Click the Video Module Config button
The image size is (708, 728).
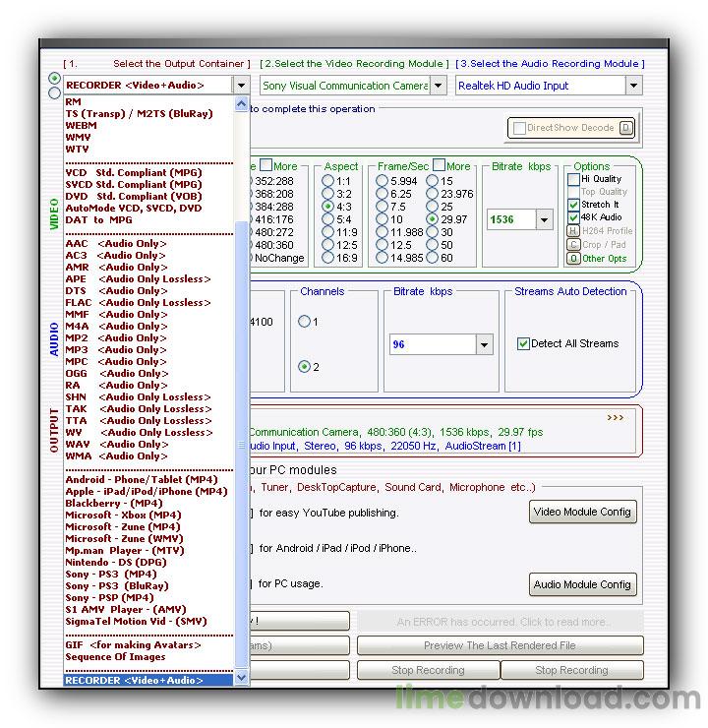582,512
